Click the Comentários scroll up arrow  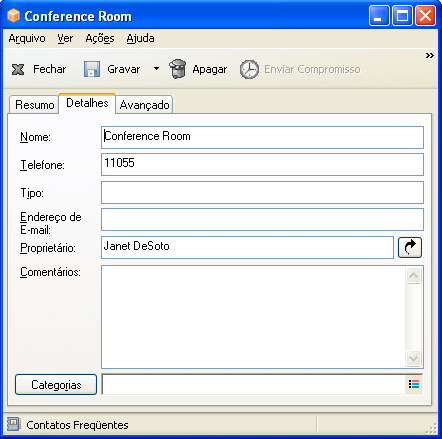tap(414, 275)
